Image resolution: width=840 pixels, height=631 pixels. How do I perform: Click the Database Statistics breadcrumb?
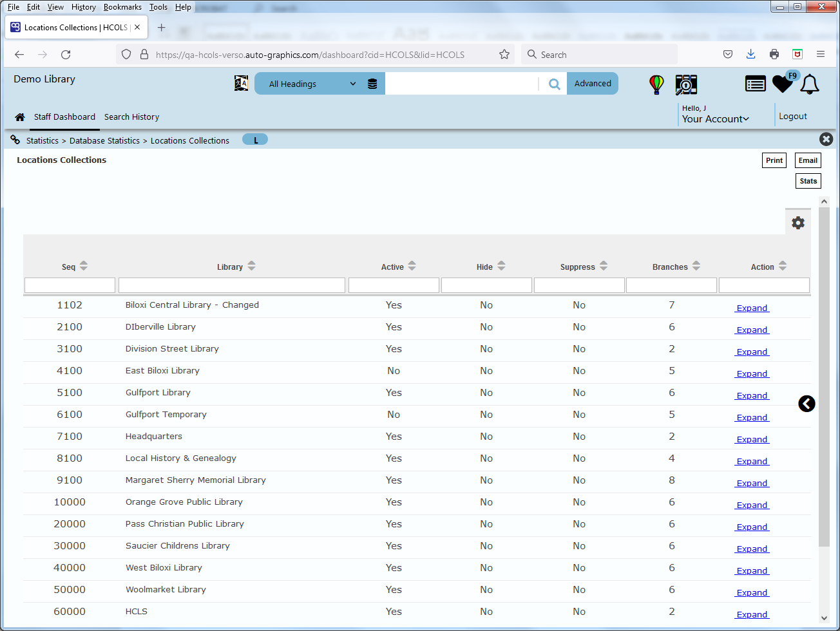(x=104, y=140)
